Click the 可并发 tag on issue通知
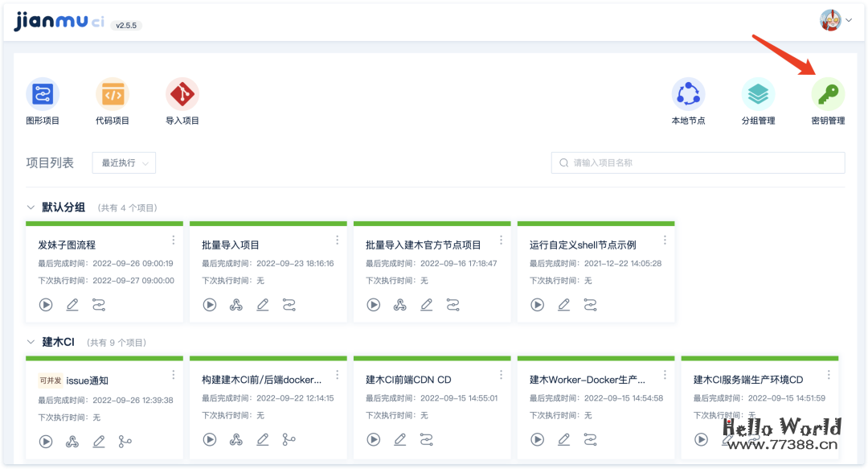The image size is (868, 469). click(x=51, y=381)
